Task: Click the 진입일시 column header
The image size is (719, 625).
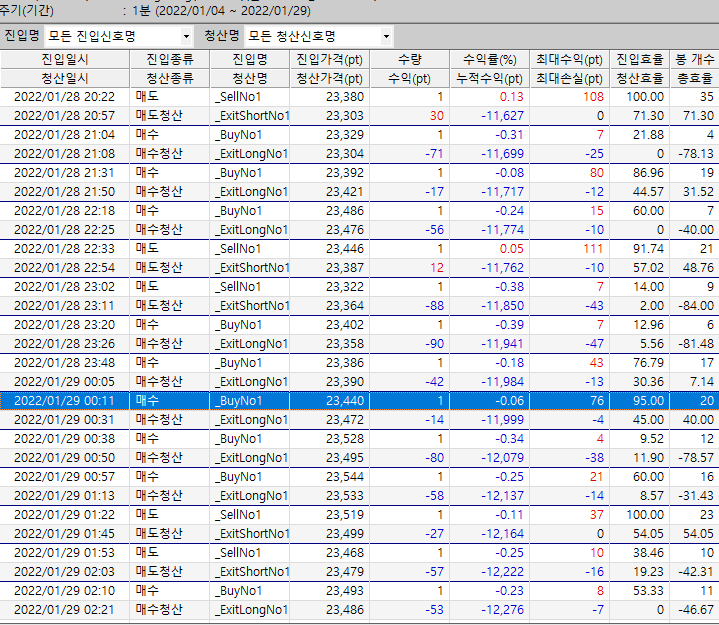Action: pos(64,59)
